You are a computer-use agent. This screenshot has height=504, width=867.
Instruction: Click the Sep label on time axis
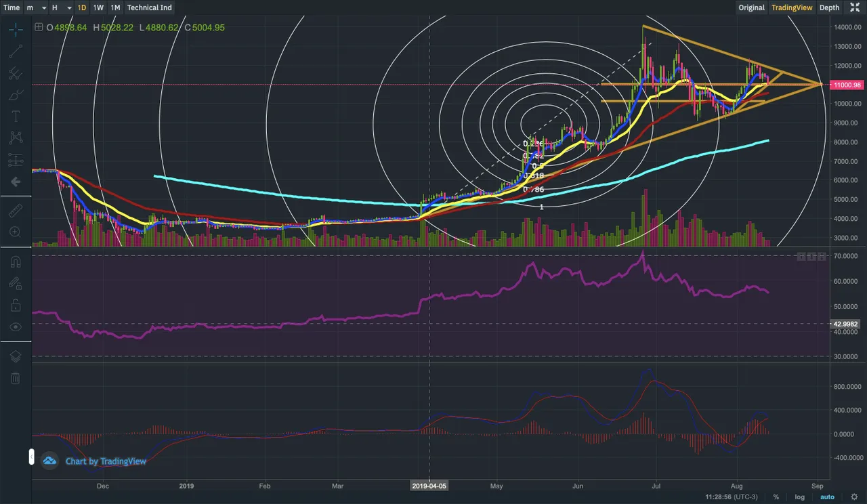[x=818, y=486]
